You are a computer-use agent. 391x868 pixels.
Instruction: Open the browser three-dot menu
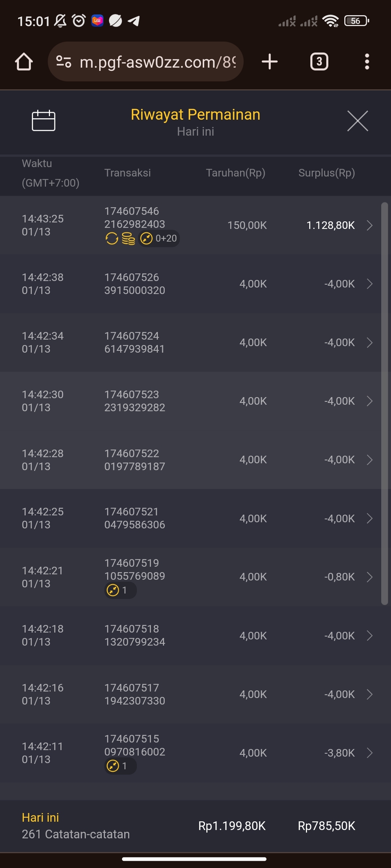(367, 62)
